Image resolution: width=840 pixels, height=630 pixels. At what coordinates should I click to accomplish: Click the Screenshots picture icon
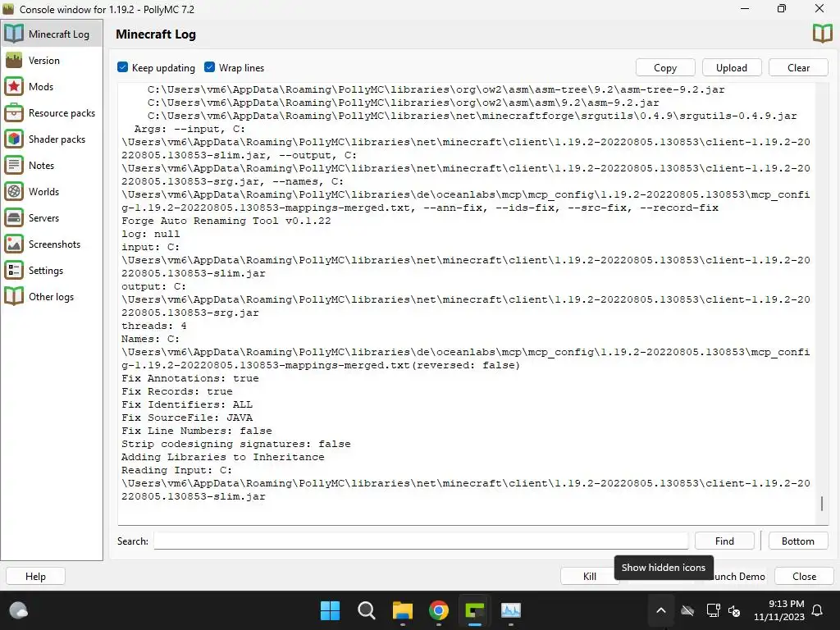14,244
